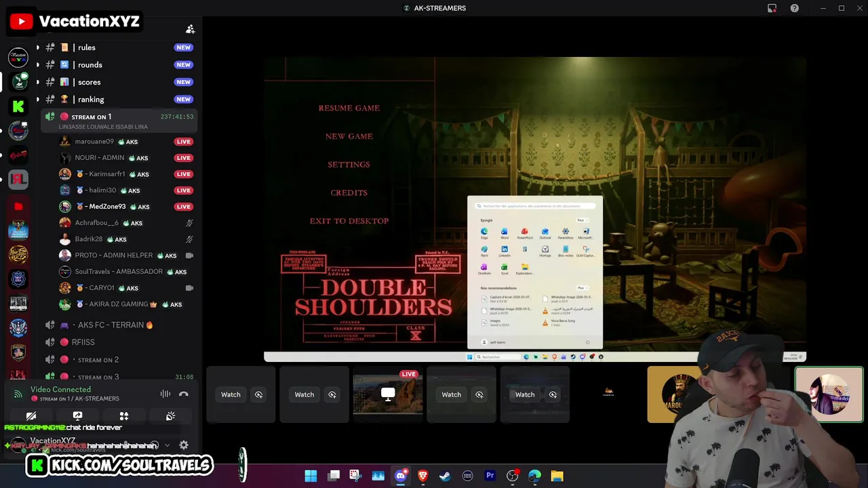Open Windows Start button on taskbar
The height and width of the screenshot is (488, 868).
[x=311, y=476]
